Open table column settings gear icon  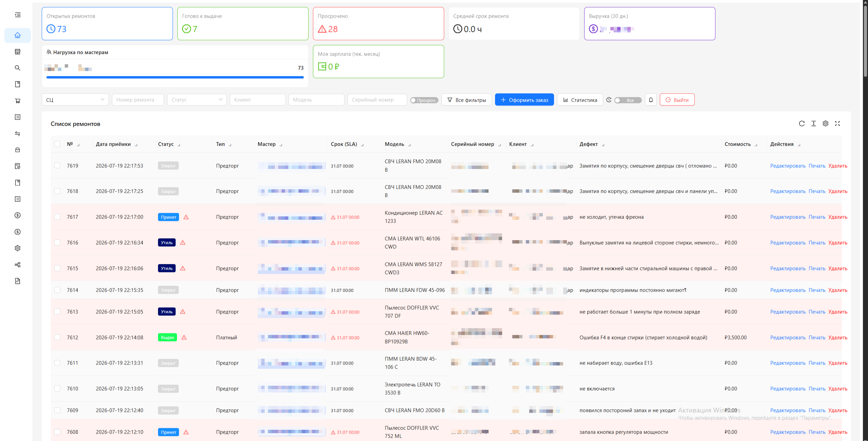coord(825,124)
